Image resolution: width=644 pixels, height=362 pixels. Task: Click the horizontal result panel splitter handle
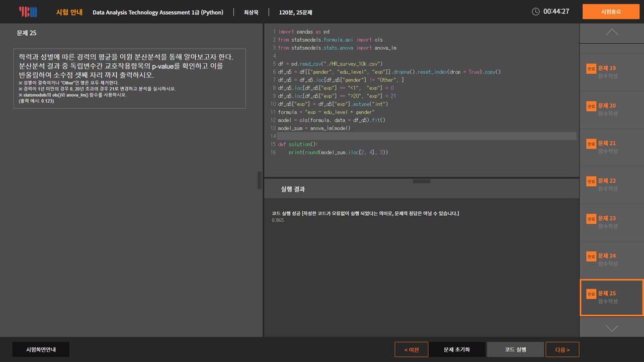click(422, 181)
